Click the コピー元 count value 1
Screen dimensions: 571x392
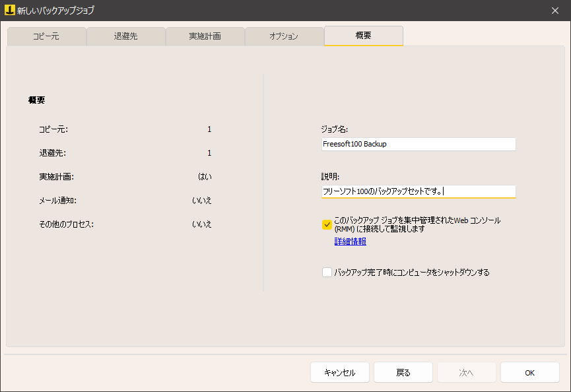click(209, 129)
